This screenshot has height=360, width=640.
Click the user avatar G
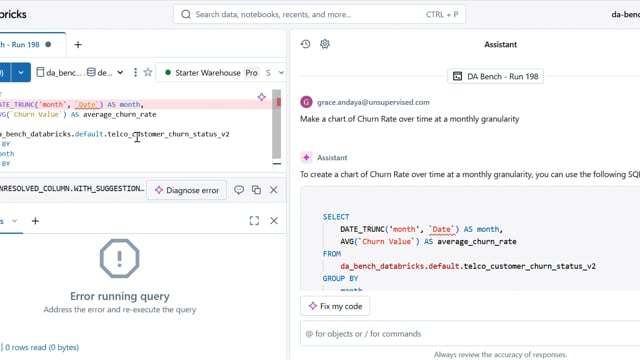click(x=306, y=102)
